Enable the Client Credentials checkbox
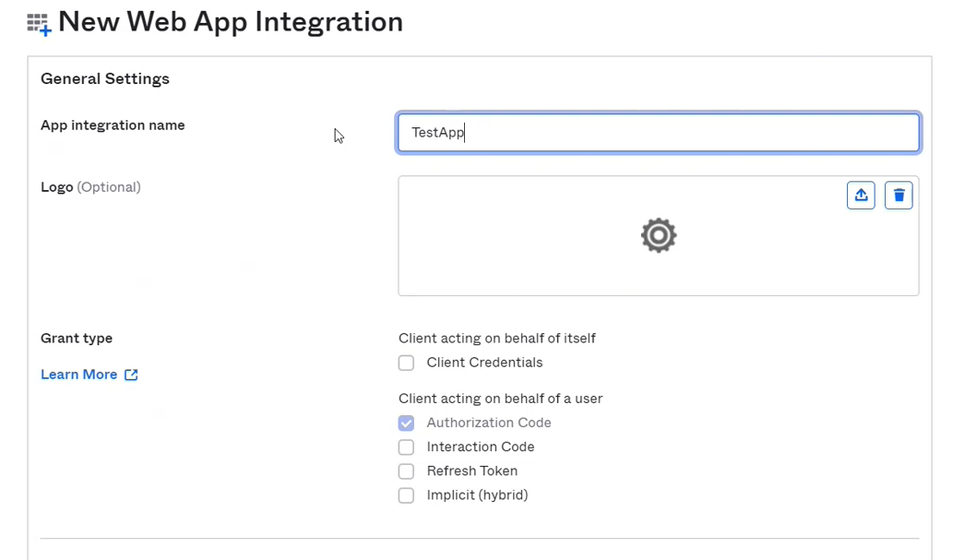Screen dimensions: 953x560 [x=406, y=363]
